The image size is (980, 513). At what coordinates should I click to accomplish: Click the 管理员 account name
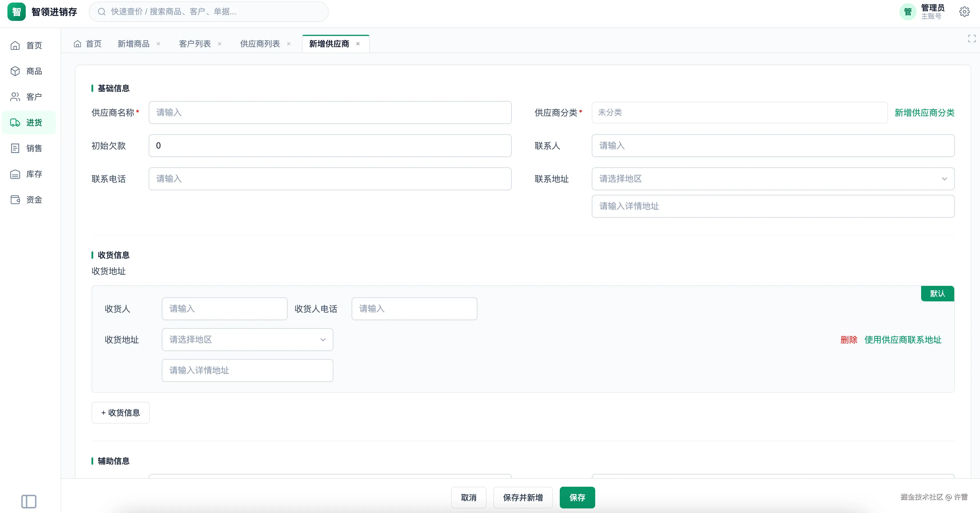(x=933, y=8)
